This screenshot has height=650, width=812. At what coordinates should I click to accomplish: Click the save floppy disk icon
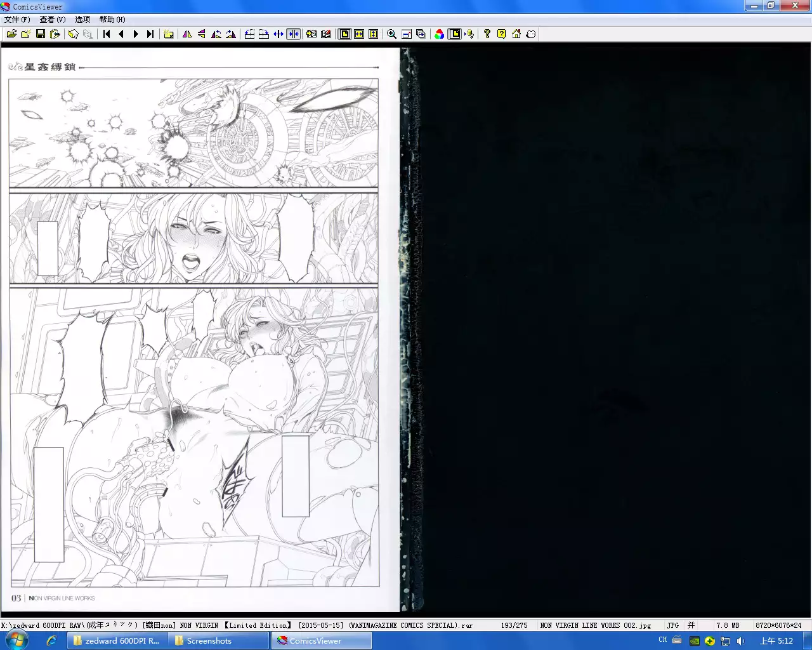(x=41, y=34)
